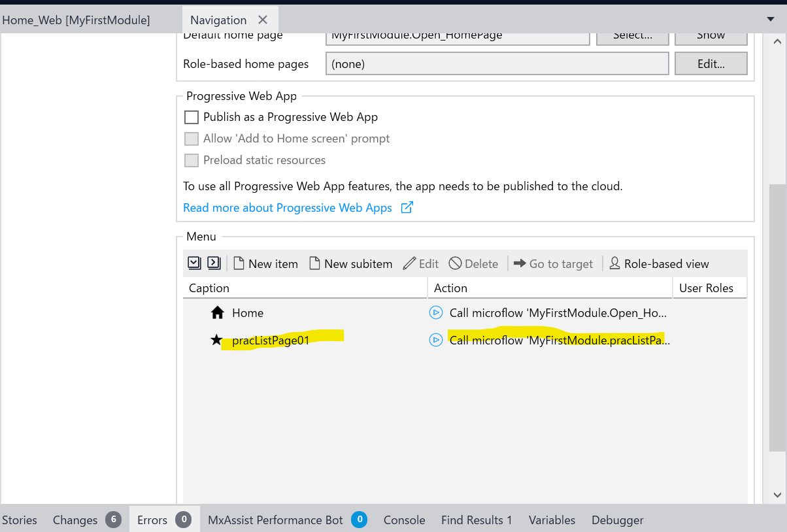
Task: Click Role-based view toolbar label
Action: (667, 264)
